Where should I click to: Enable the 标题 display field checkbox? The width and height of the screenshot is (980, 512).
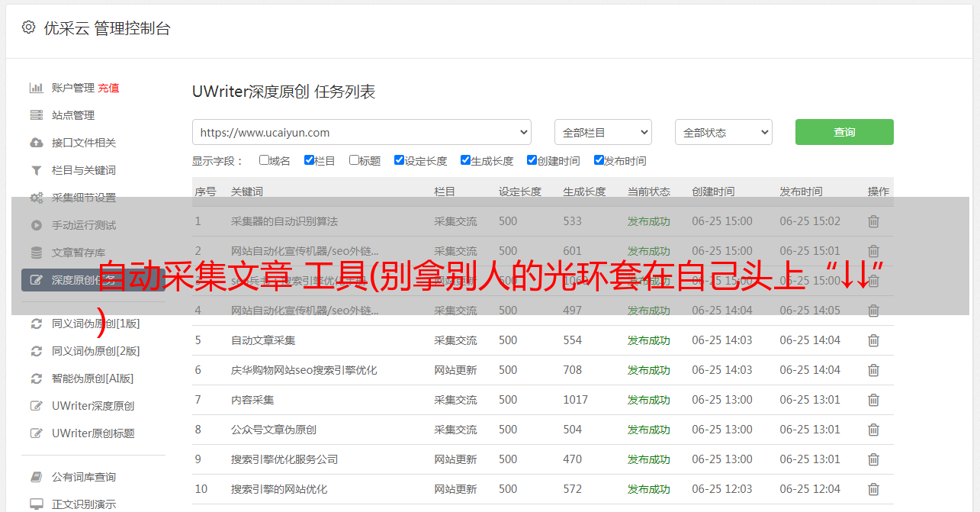click(354, 160)
